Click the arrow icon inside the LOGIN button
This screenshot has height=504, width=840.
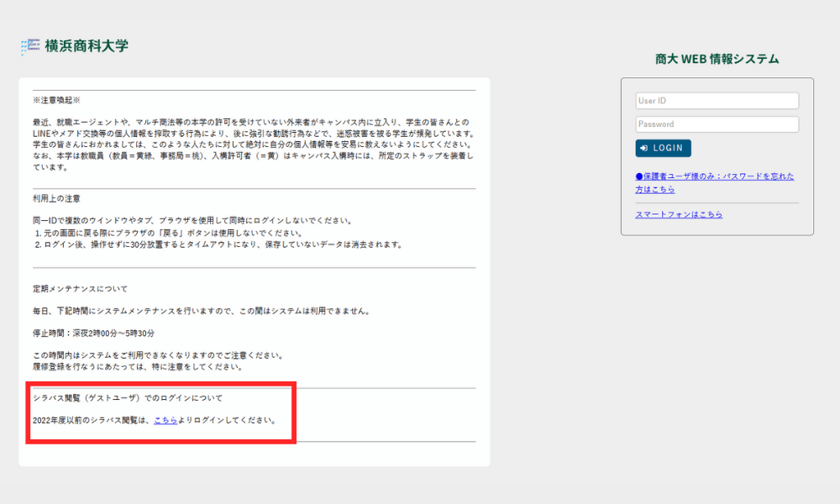pos(644,149)
